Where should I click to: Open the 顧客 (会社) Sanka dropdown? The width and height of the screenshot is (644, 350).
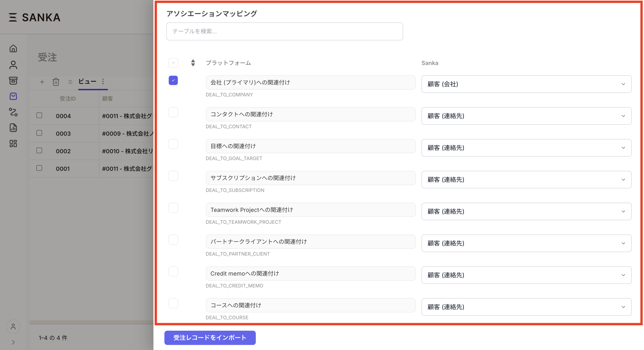pyautogui.click(x=526, y=84)
